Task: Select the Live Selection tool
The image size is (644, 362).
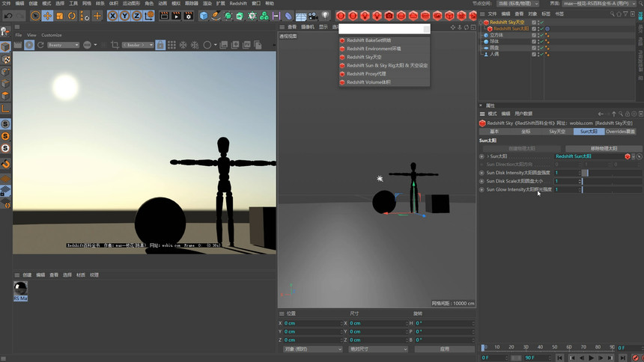Action: [x=35, y=16]
